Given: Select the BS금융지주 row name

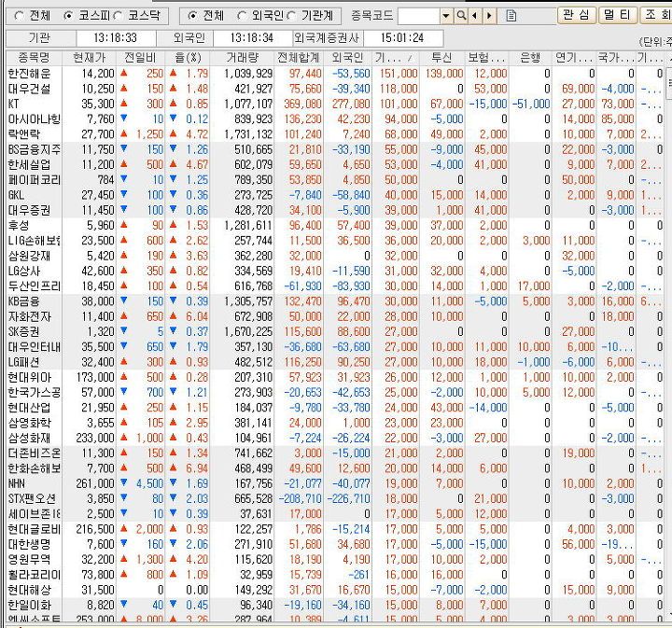Looking at the screenshot, I should (x=35, y=149).
